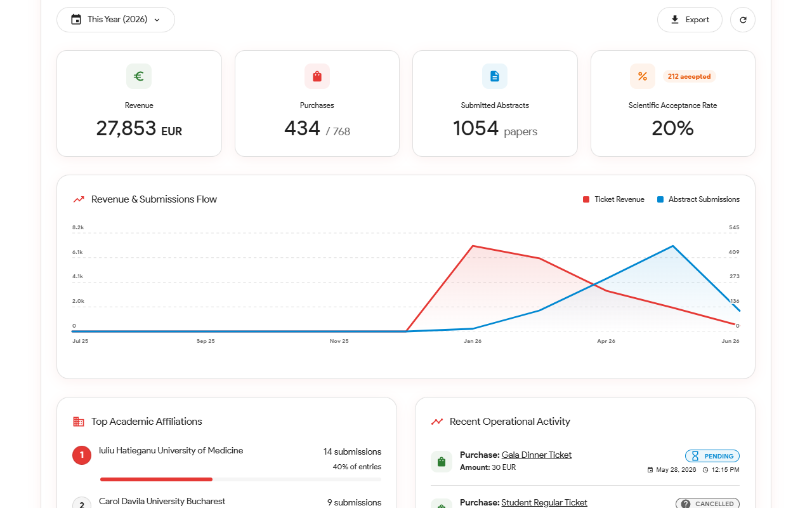The height and width of the screenshot is (508, 812).
Task: Click the green bag icon for Gala Dinner purchase
Action: click(x=442, y=462)
